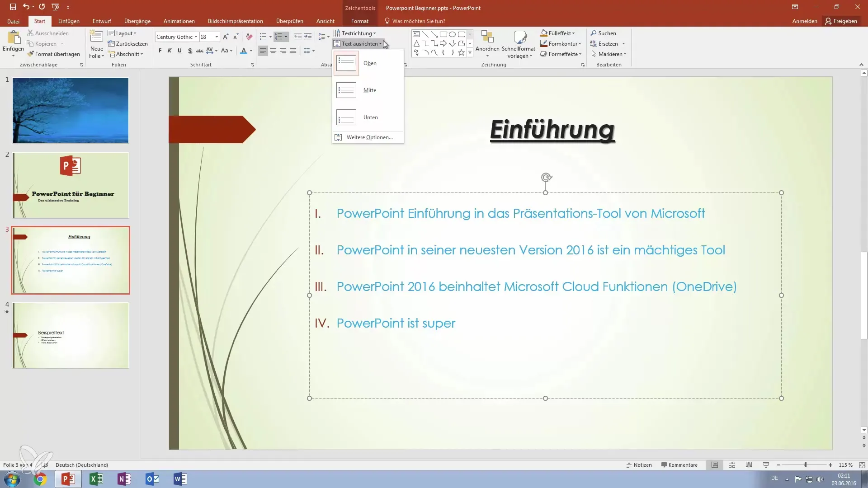Select the rectangle shape in the shapes gallery
Viewport: 868px width, 488px height.
443,34
